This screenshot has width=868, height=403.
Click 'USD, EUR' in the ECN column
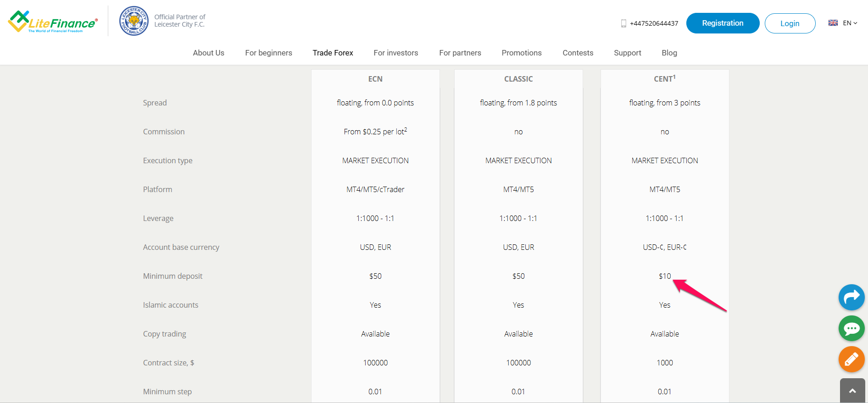pyautogui.click(x=375, y=247)
